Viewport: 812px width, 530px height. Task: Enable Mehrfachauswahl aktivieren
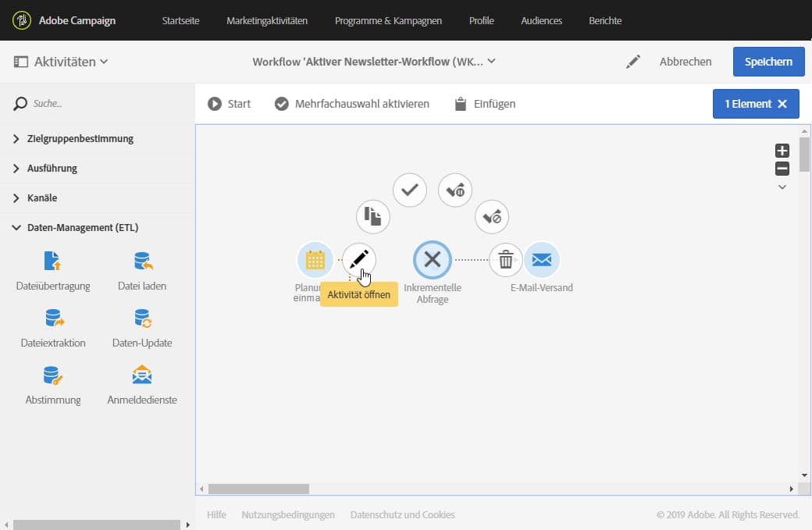(351, 103)
